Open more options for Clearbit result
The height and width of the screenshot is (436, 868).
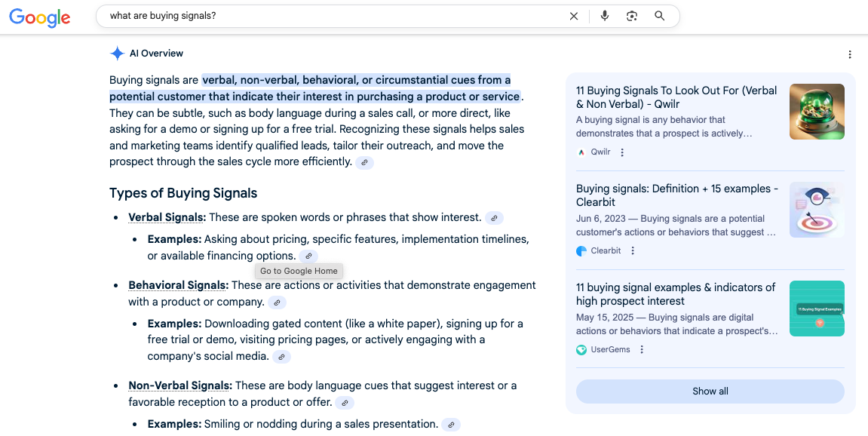pos(633,251)
